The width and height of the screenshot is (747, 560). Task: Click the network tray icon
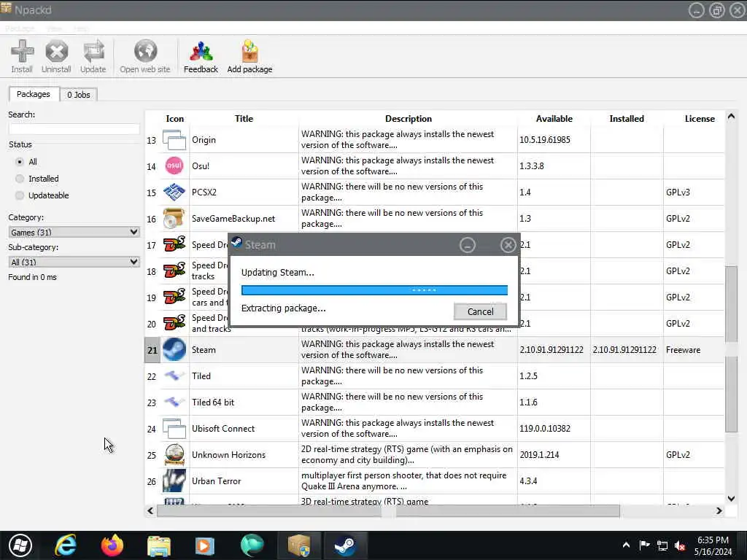(x=662, y=545)
